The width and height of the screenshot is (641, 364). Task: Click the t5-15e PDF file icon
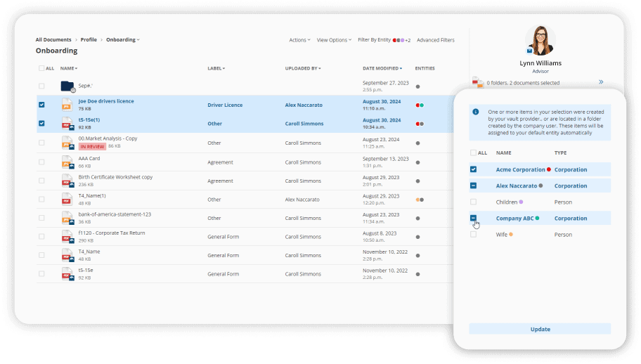click(67, 274)
